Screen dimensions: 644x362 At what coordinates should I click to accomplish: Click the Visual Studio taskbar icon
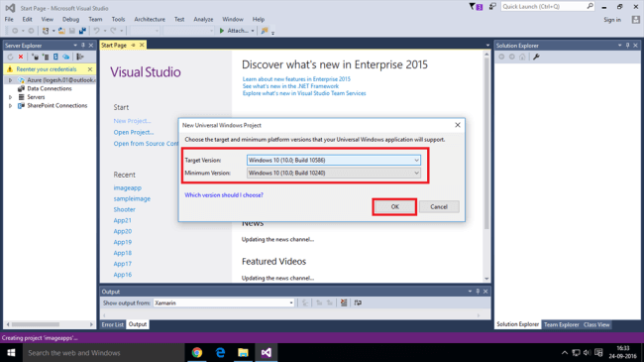click(x=267, y=352)
